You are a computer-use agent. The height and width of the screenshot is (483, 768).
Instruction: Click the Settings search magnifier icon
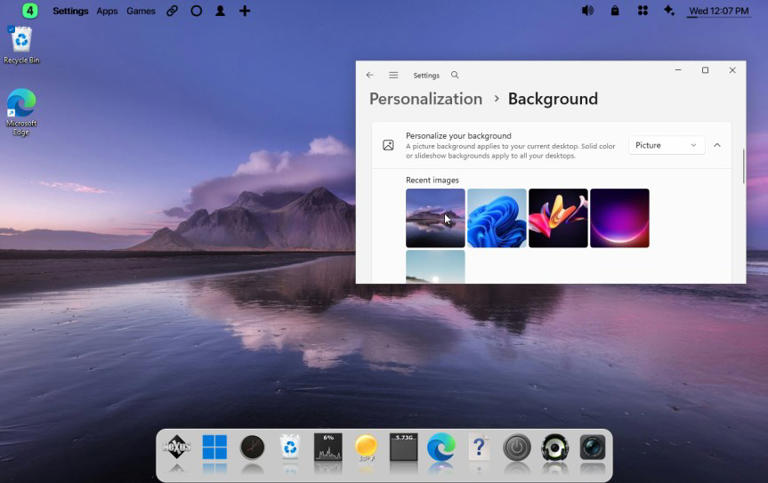455,75
